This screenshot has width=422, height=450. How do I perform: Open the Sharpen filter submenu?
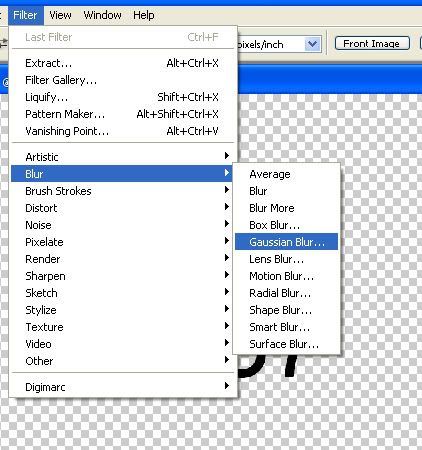coord(122,276)
